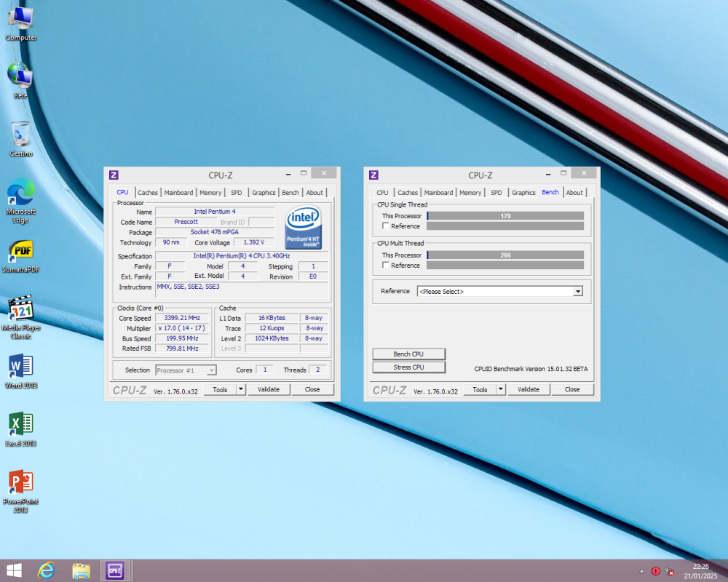Switch to the SPD tab
Image resolution: width=728 pixels, height=582 pixels.
(x=236, y=192)
